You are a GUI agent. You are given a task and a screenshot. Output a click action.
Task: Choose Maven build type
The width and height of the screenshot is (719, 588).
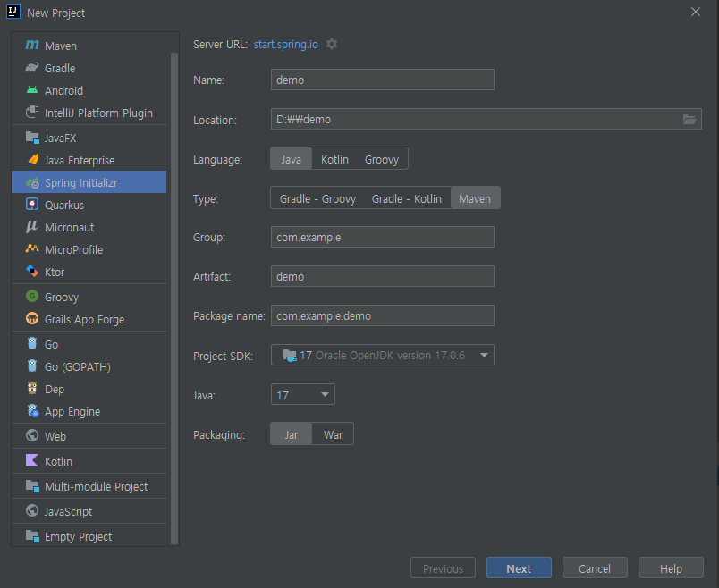click(475, 198)
